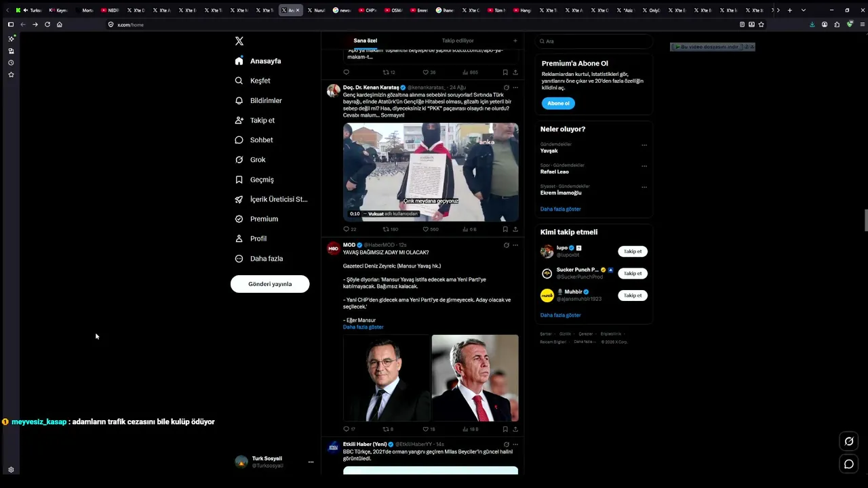Viewport: 868px width, 488px height.
Task: Follow the lupo account
Action: (633, 251)
